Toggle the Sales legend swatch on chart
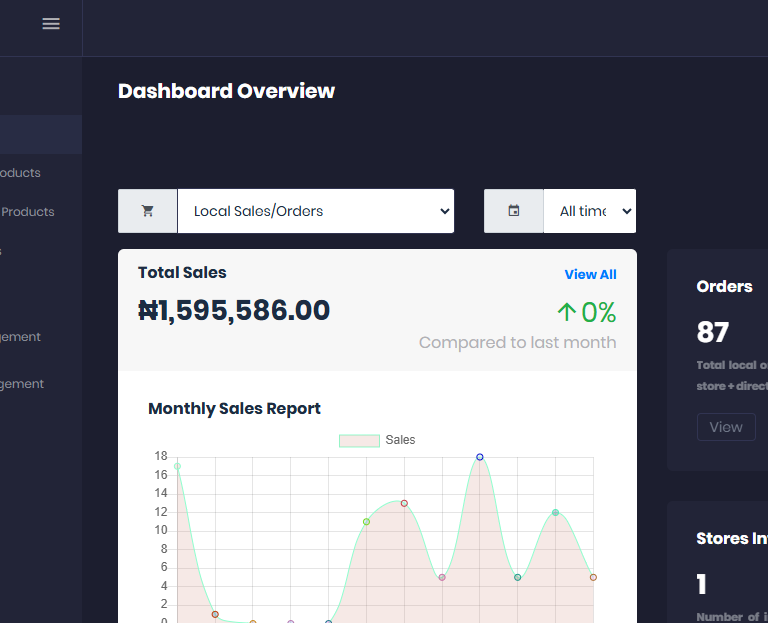 coord(359,440)
